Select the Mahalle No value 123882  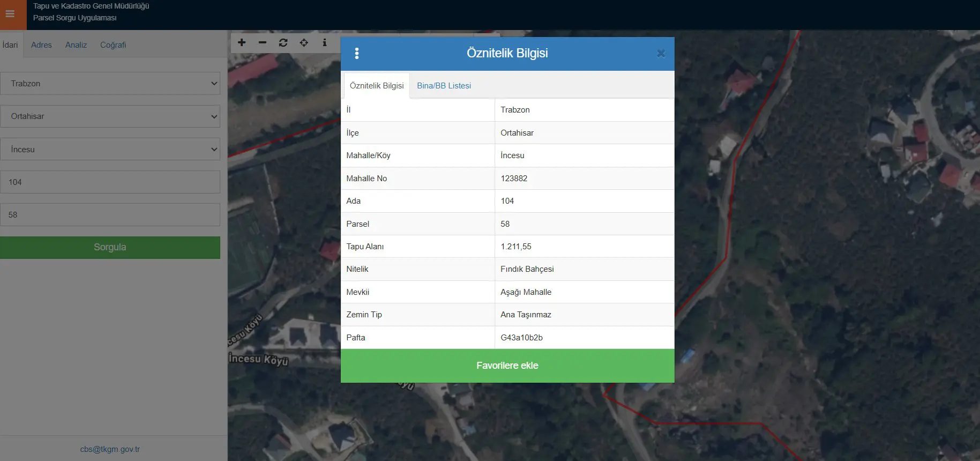514,179
